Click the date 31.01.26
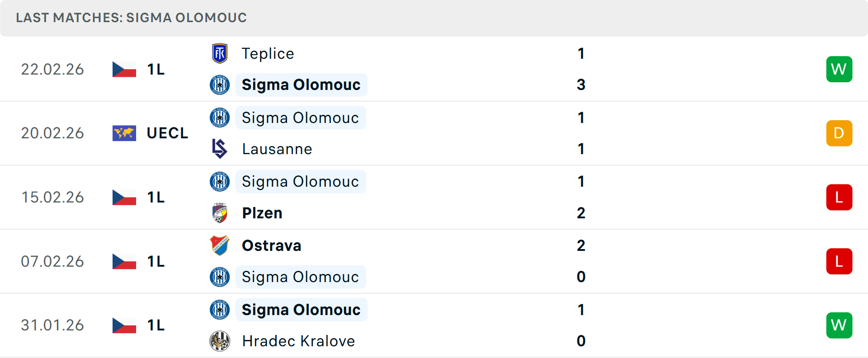868x358 pixels. [x=52, y=325]
